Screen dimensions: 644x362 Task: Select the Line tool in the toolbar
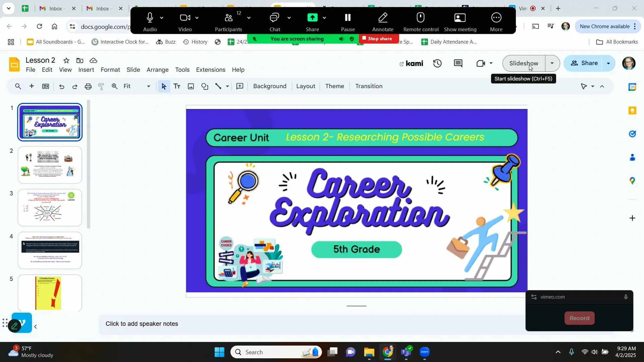(219, 86)
